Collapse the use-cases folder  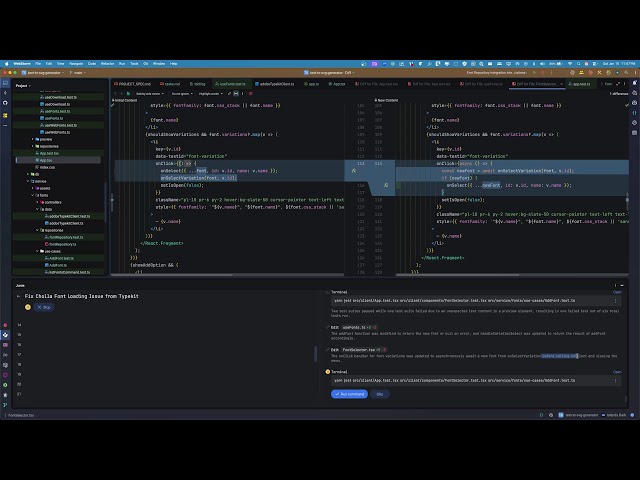pyautogui.click(x=38, y=251)
